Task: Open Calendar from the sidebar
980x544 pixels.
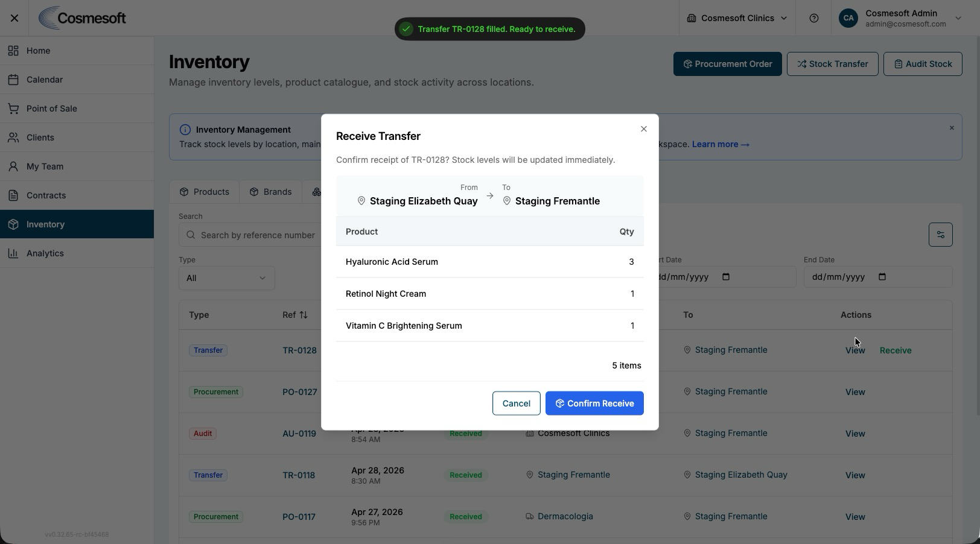Action: pyautogui.click(x=77, y=80)
